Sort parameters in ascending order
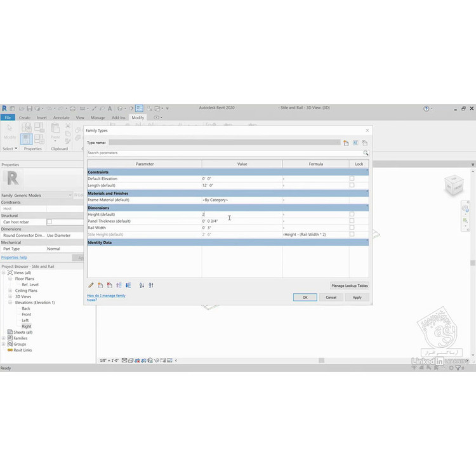The image size is (476, 476). [x=142, y=286]
